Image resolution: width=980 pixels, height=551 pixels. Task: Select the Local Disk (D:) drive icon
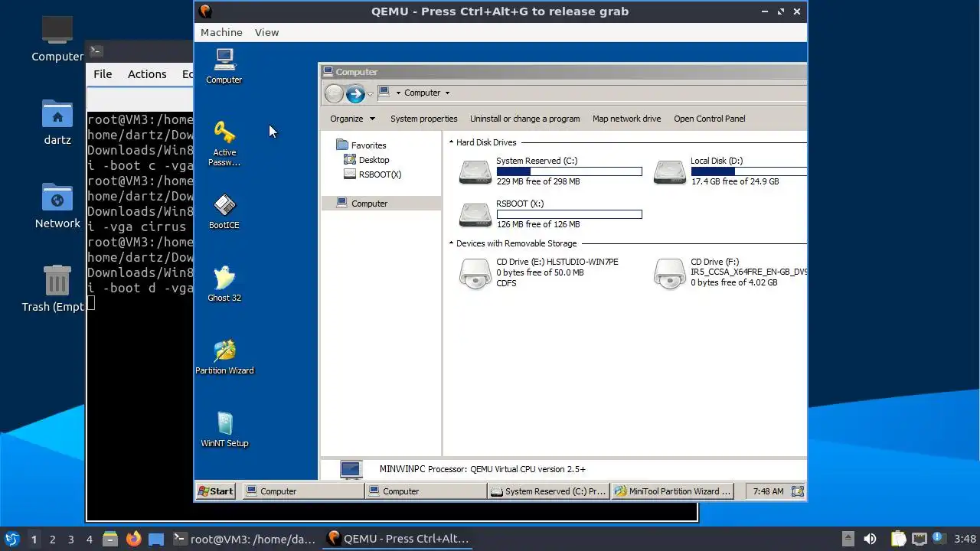(x=669, y=171)
